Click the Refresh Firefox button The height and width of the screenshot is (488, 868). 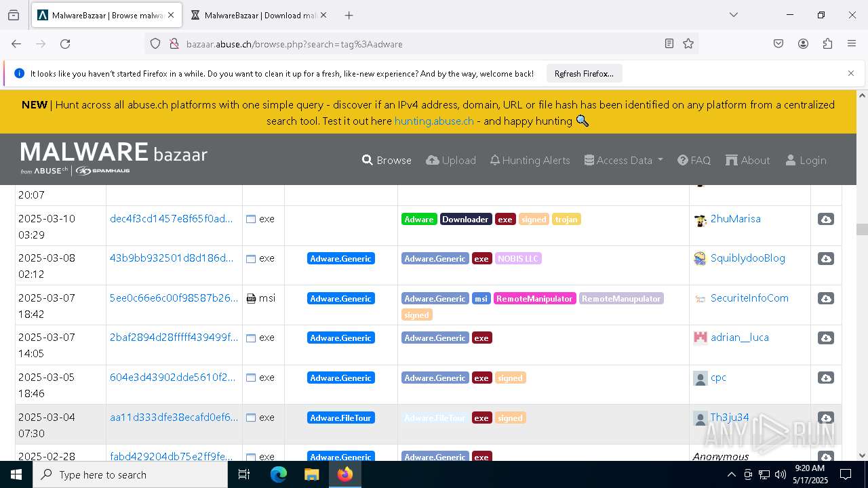(584, 74)
